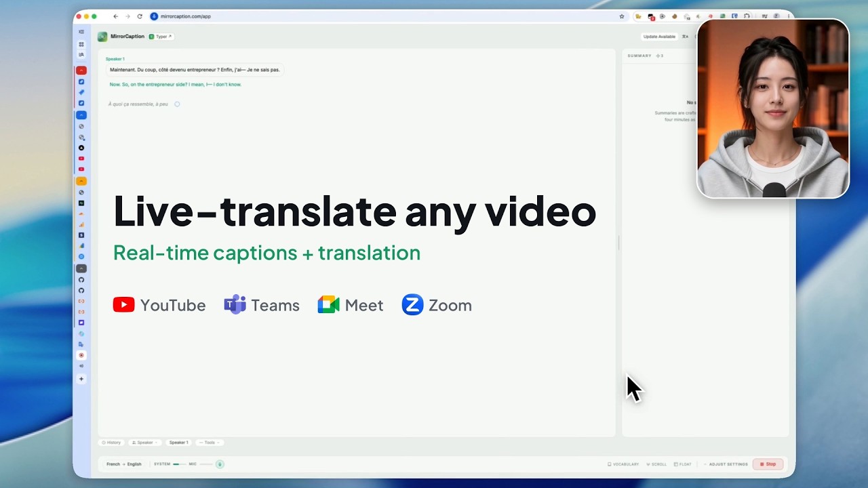868x488 pixels.
Task: Click the English translation line 'Now. So, on the entrepreneur side?'
Action: [x=176, y=85]
